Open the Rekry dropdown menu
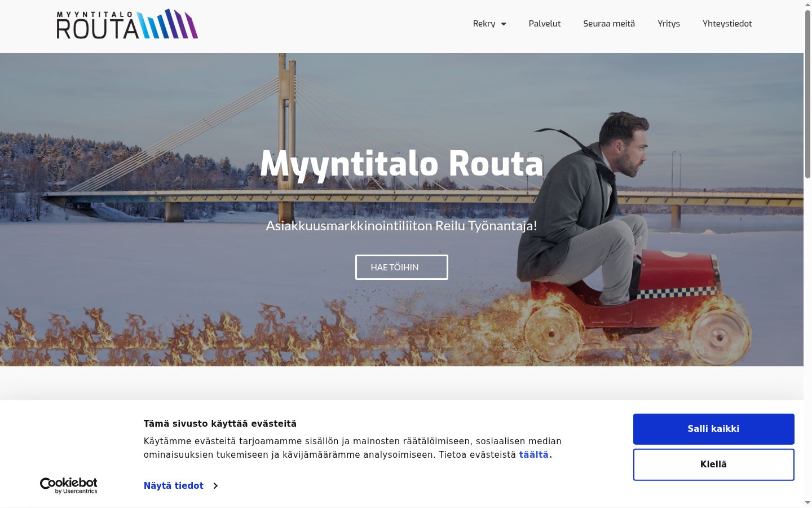The width and height of the screenshot is (812, 508). pos(489,24)
